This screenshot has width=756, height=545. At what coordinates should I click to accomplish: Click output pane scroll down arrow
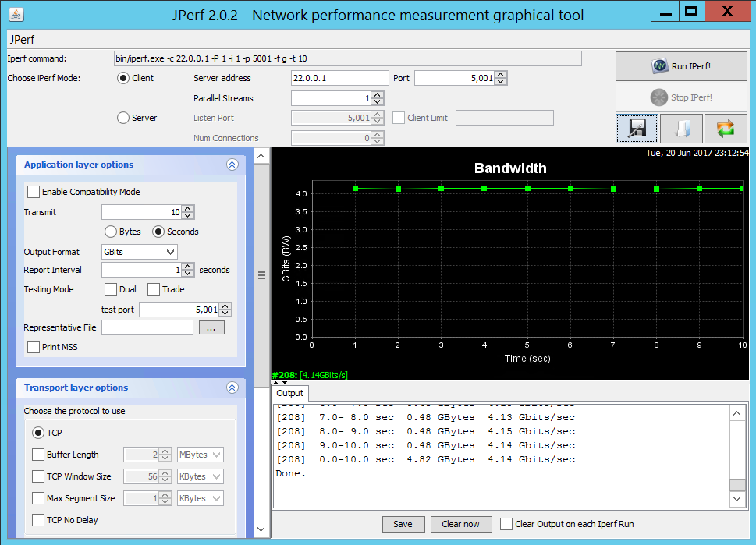pyautogui.click(x=736, y=499)
